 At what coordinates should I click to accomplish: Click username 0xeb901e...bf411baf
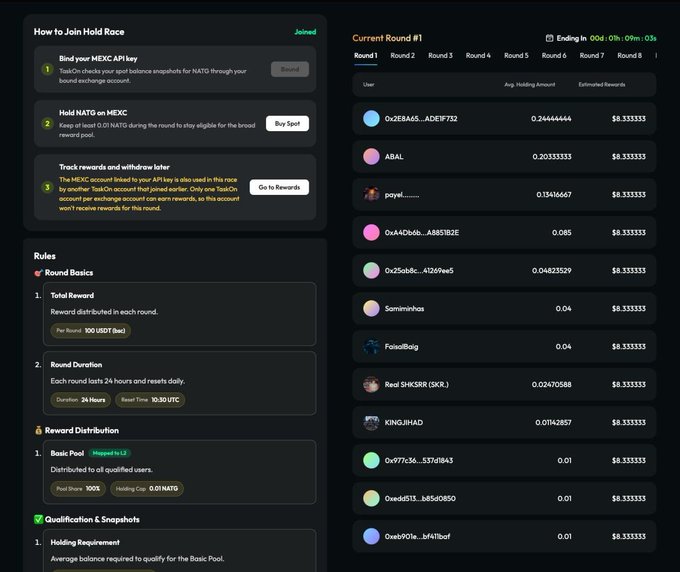tap(417, 536)
